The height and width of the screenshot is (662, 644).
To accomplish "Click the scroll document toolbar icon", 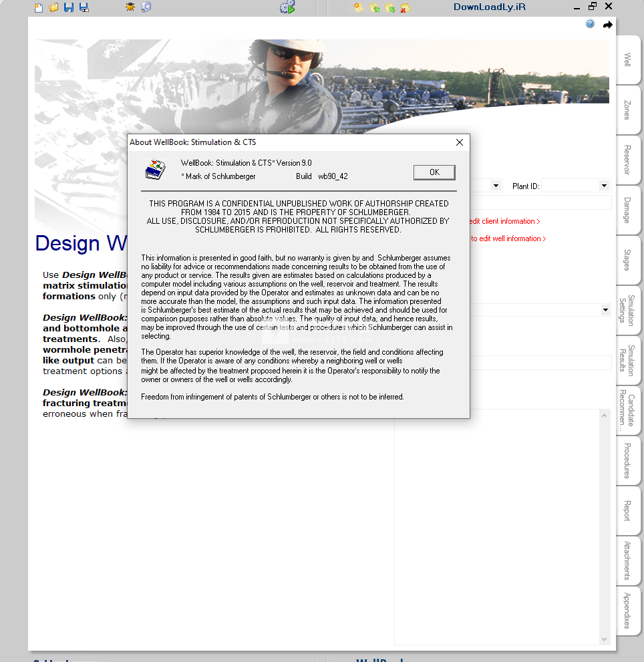I will pos(146,7).
